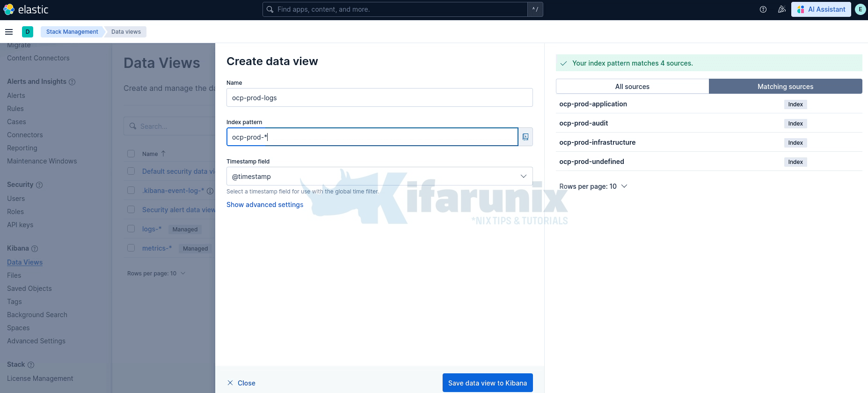
Task: Switch to Matching sources tab
Action: tap(785, 87)
